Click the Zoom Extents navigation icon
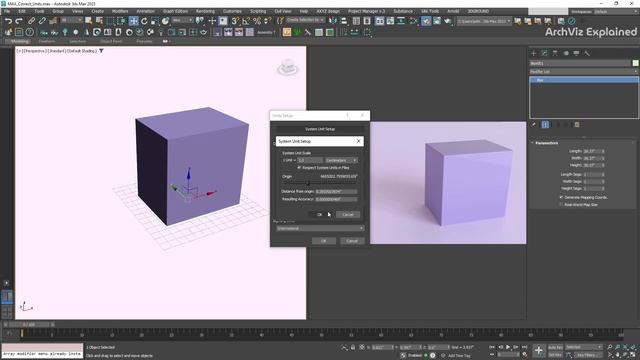 [x=625, y=347]
